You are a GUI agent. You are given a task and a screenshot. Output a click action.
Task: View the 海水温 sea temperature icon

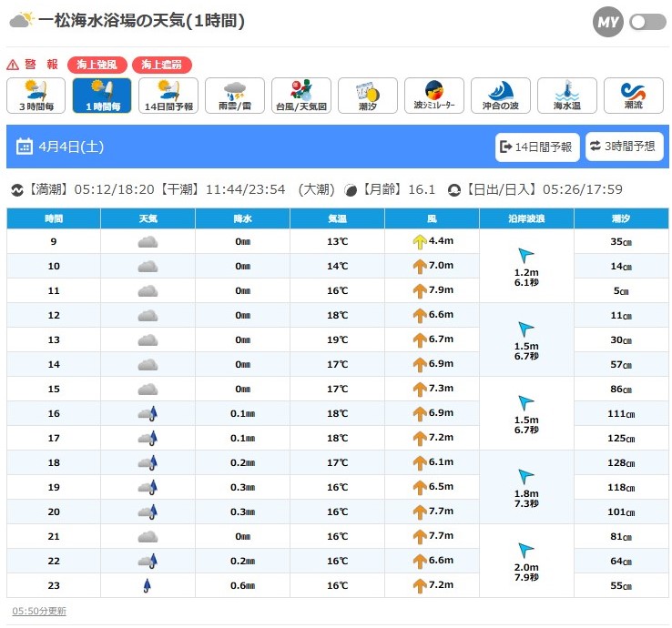566,96
